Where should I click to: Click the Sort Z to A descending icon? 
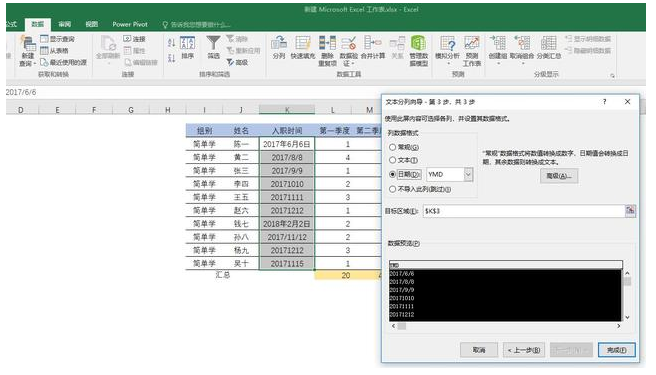[172, 58]
